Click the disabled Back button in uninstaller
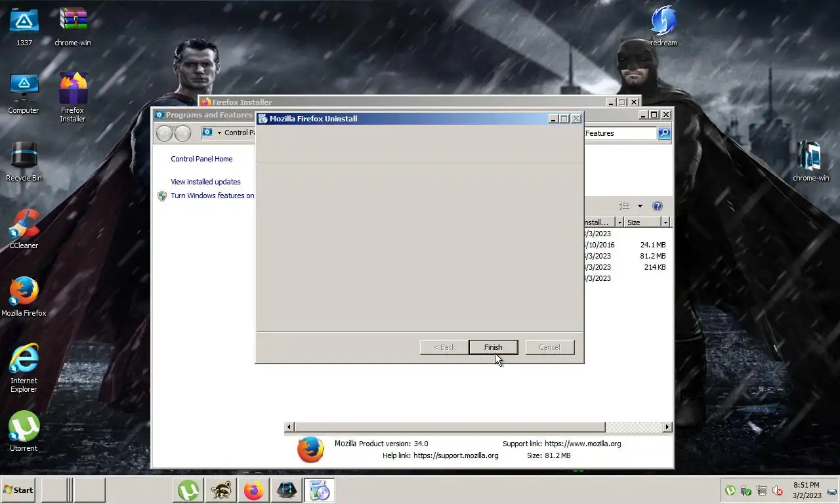 [x=444, y=347]
